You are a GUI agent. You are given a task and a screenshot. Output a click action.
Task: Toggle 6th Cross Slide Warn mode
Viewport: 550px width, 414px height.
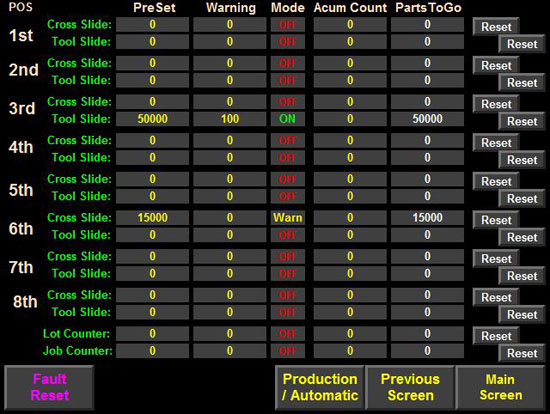click(288, 218)
